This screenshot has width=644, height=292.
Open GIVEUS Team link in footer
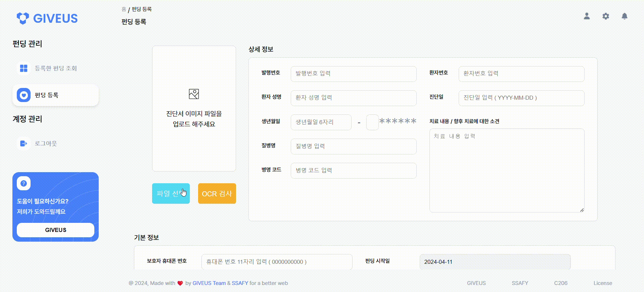point(209,283)
